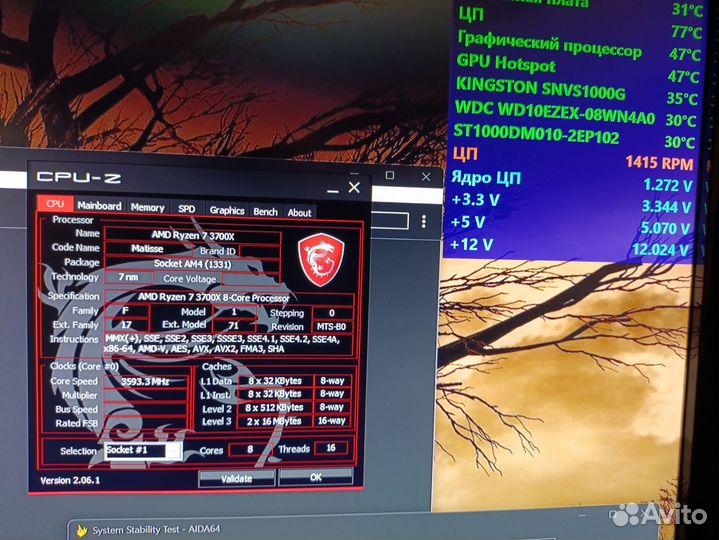Click the input field in background window
This screenshot has height=540, width=719.
[x=389, y=221]
